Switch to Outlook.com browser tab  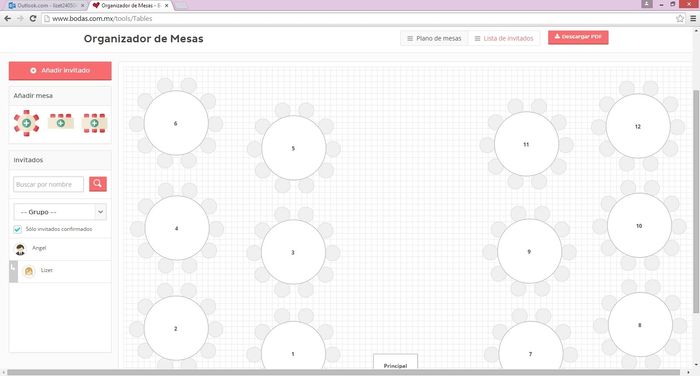point(46,6)
